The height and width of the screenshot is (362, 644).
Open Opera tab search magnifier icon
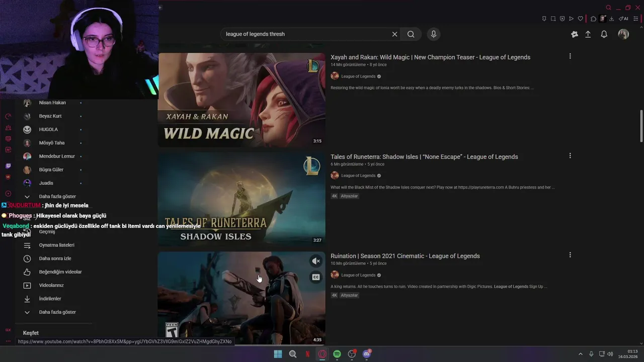pos(608,8)
